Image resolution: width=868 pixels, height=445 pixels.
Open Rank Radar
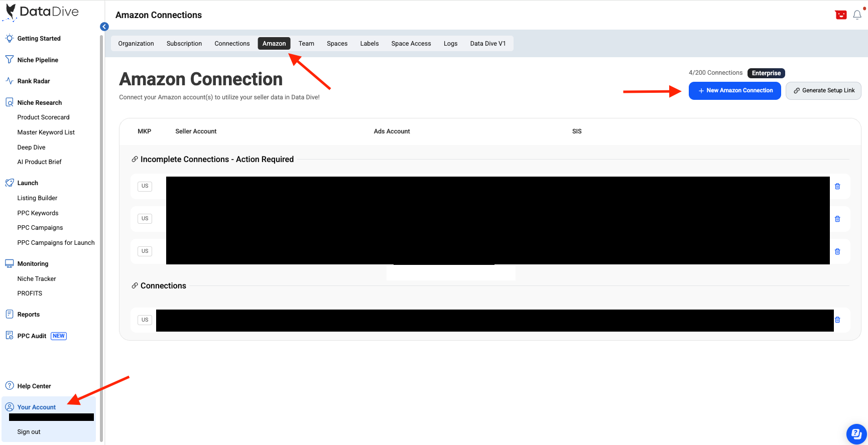click(34, 81)
